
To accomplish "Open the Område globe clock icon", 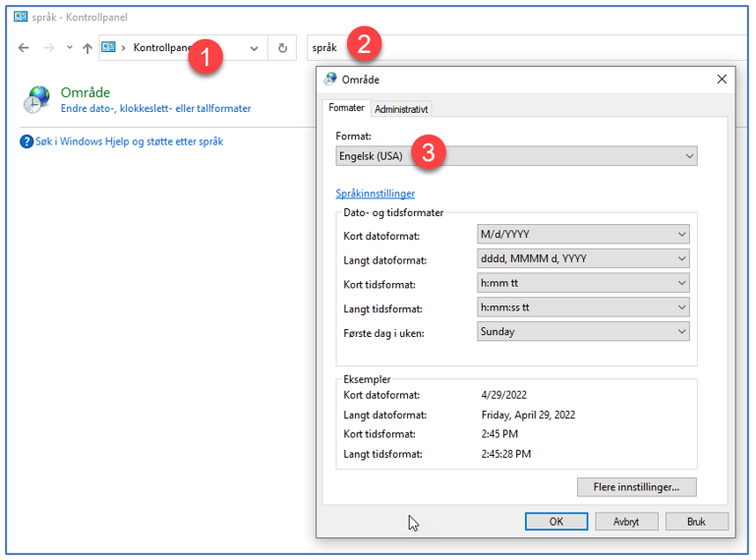I will 36,100.
